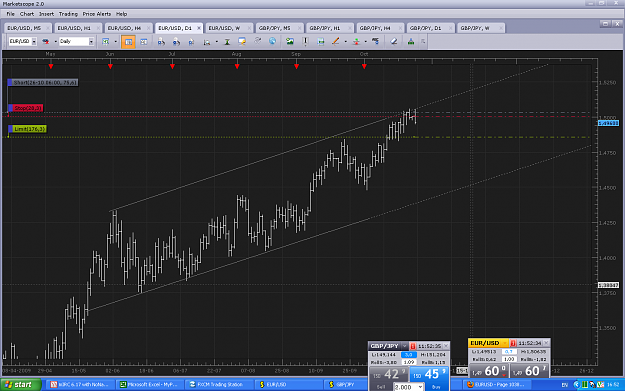Viewport: 625px width, 391px height.
Task: Click the vertical line drawing icon
Action: [x=305, y=41]
